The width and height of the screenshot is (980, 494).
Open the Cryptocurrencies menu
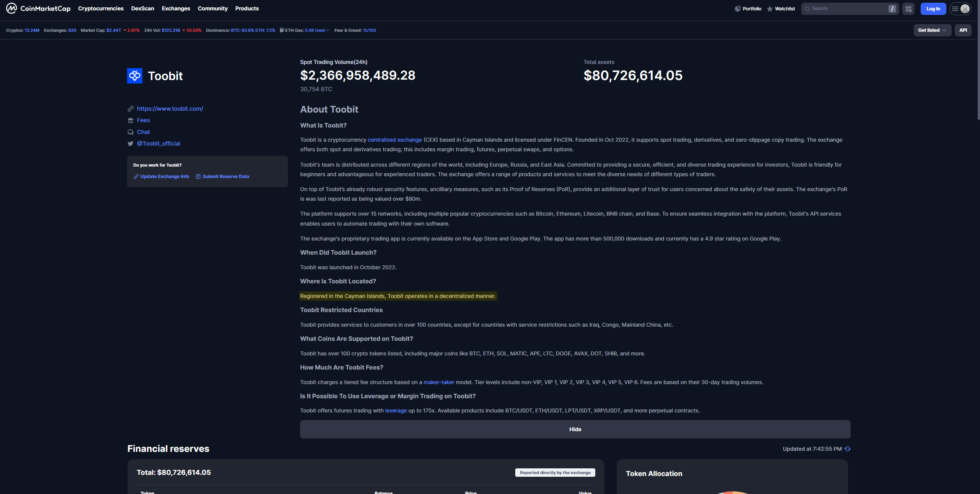[101, 8]
